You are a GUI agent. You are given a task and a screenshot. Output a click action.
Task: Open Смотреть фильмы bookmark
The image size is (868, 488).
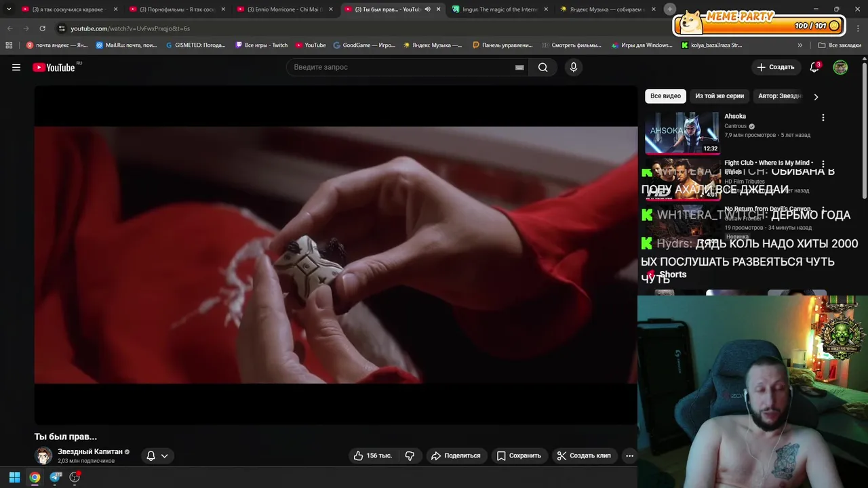tap(572, 45)
